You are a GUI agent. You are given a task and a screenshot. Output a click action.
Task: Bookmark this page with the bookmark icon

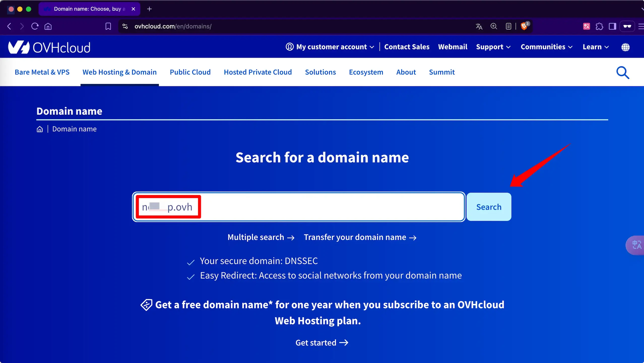(108, 26)
